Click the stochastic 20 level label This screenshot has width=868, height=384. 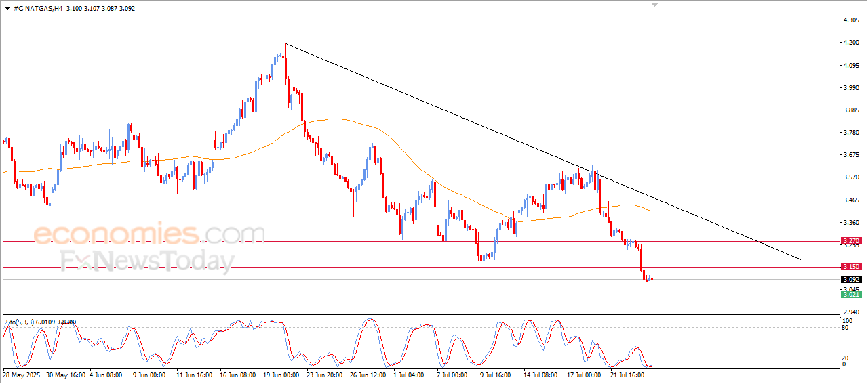point(845,358)
